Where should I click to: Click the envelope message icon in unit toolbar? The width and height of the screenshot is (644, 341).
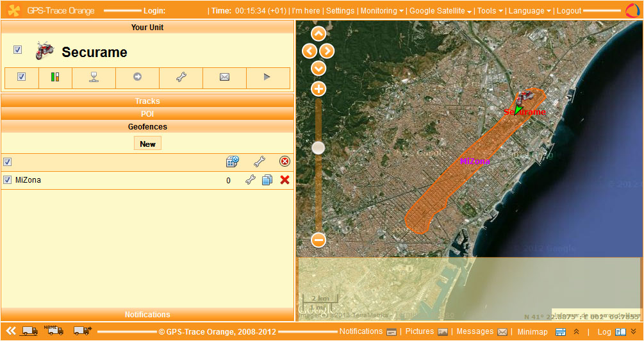tap(224, 77)
